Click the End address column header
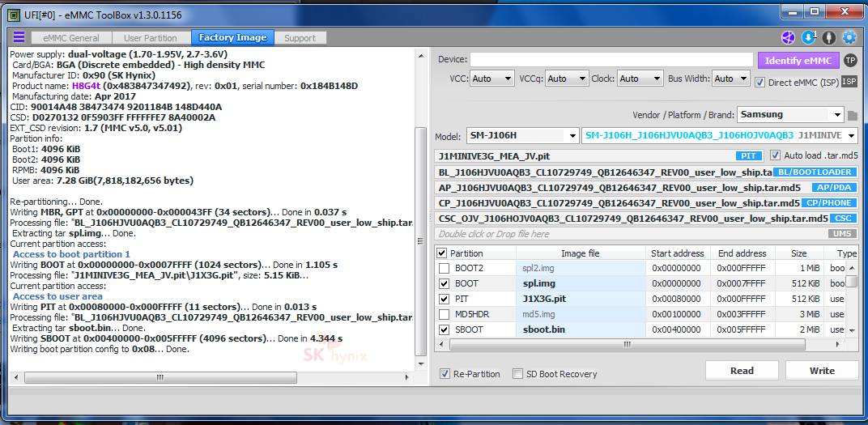 click(x=742, y=253)
